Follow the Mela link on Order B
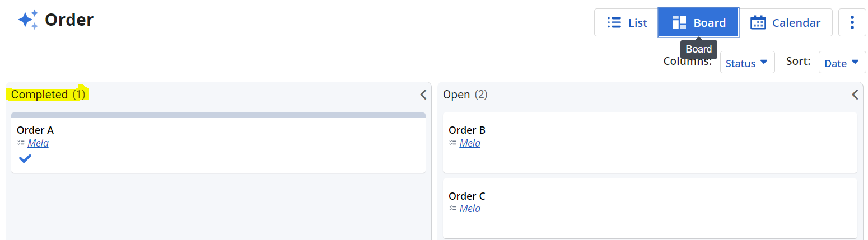The height and width of the screenshot is (240, 868). pyautogui.click(x=470, y=143)
